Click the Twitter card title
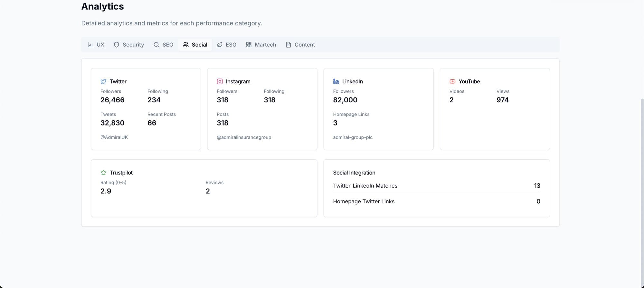Screen dimensions: 644x288 (x=118, y=81)
